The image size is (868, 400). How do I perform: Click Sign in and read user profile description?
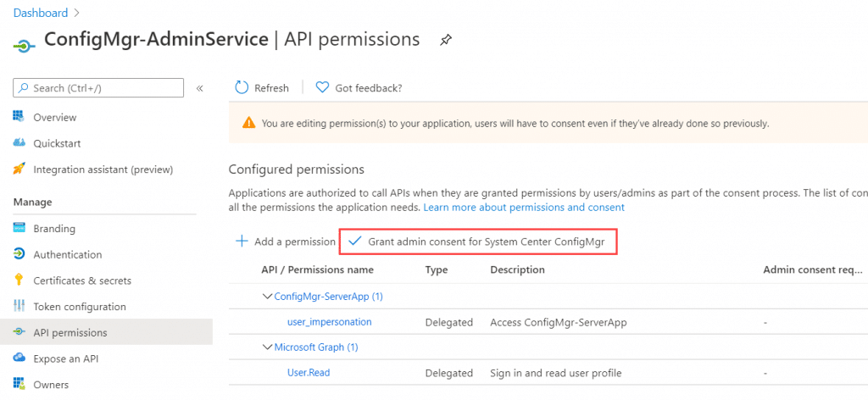coord(556,374)
